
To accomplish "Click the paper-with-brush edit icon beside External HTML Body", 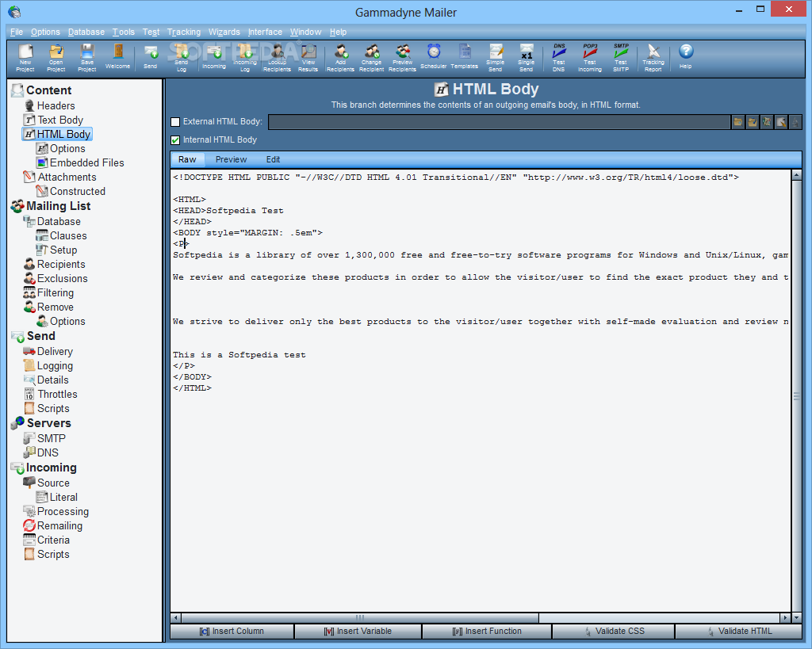I will 781,122.
